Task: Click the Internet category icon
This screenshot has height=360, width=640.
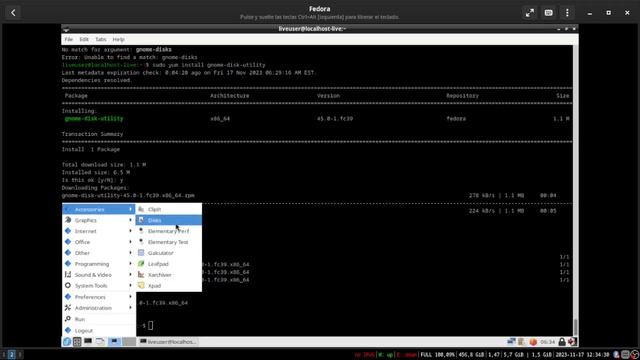Action: [x=68, y=231]
